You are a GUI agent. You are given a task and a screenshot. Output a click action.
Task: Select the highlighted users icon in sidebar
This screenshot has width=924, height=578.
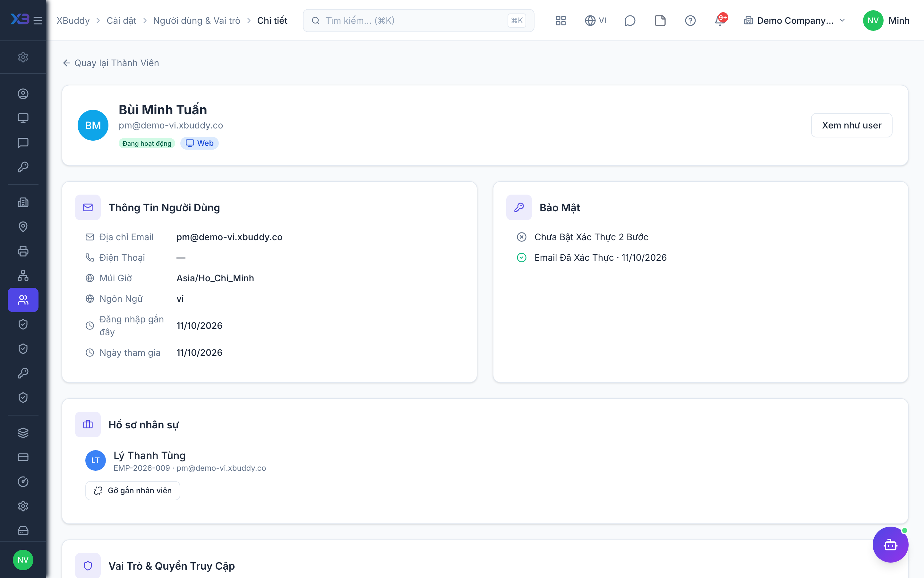pos(23,300)
